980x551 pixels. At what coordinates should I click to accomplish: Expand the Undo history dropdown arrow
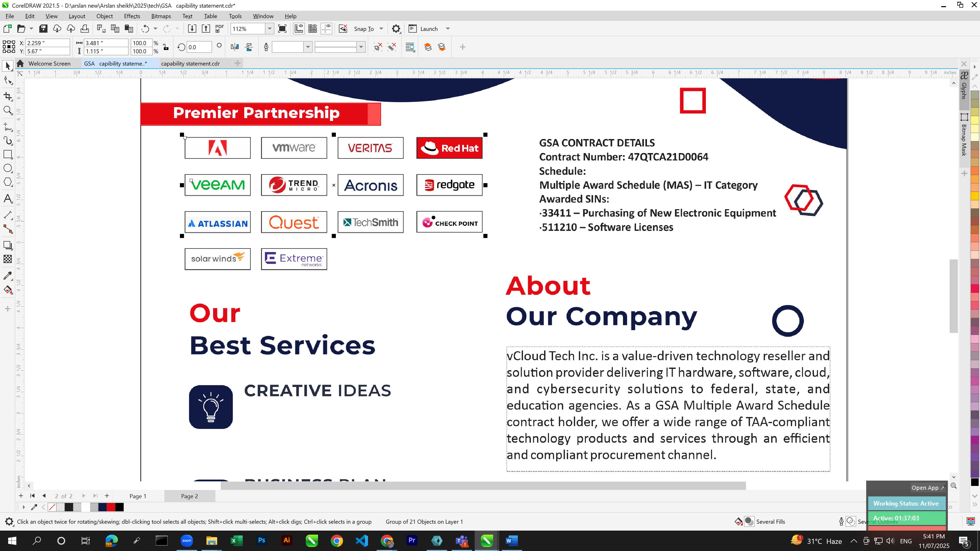155,29
